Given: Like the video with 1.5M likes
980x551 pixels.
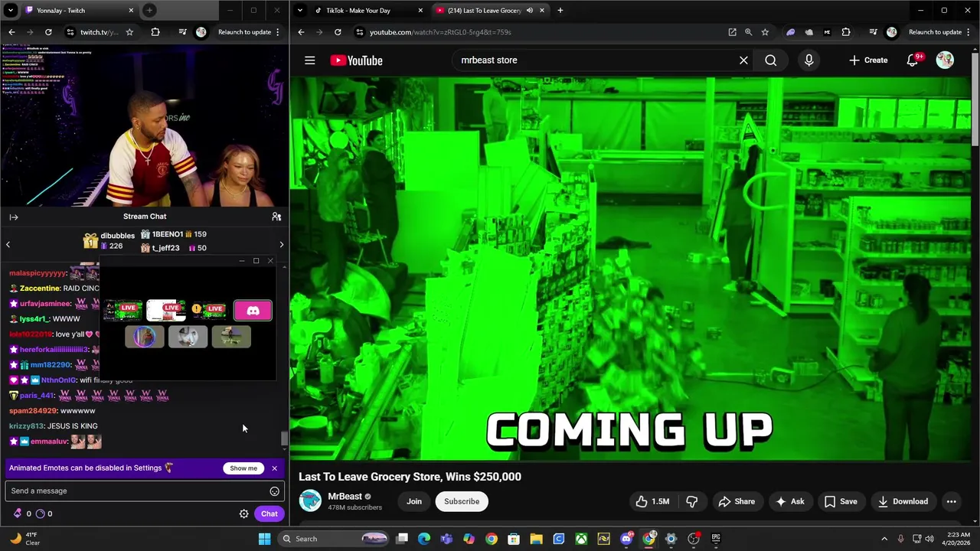Looking at the screenshot, I should (652, 501).
